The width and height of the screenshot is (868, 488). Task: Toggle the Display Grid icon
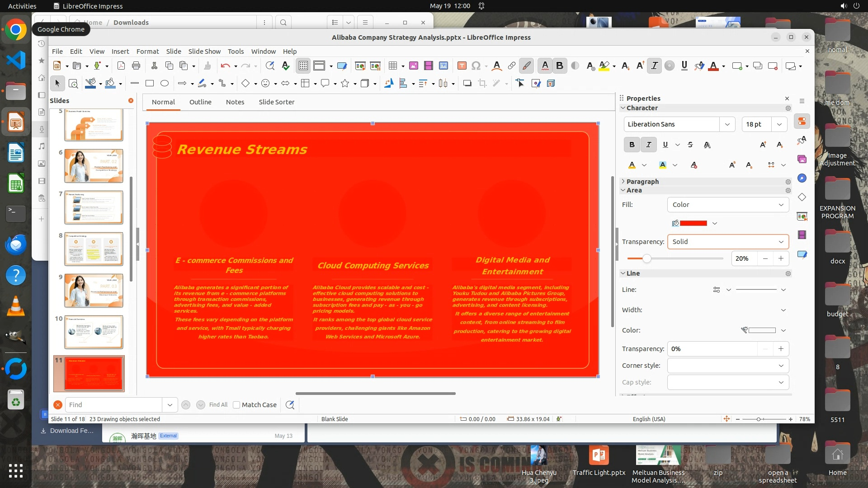coord(303,66)
